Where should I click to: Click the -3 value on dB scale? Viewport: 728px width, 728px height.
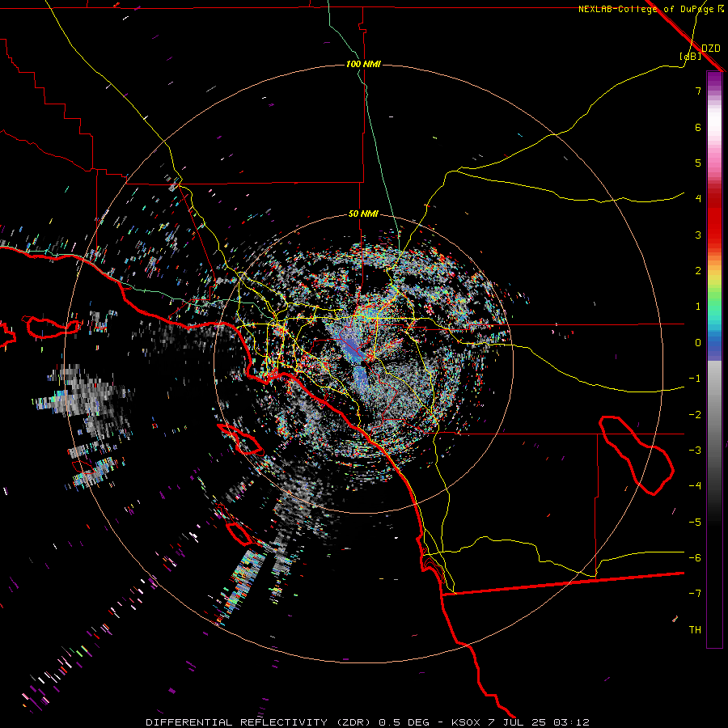(x=695, y=450)
